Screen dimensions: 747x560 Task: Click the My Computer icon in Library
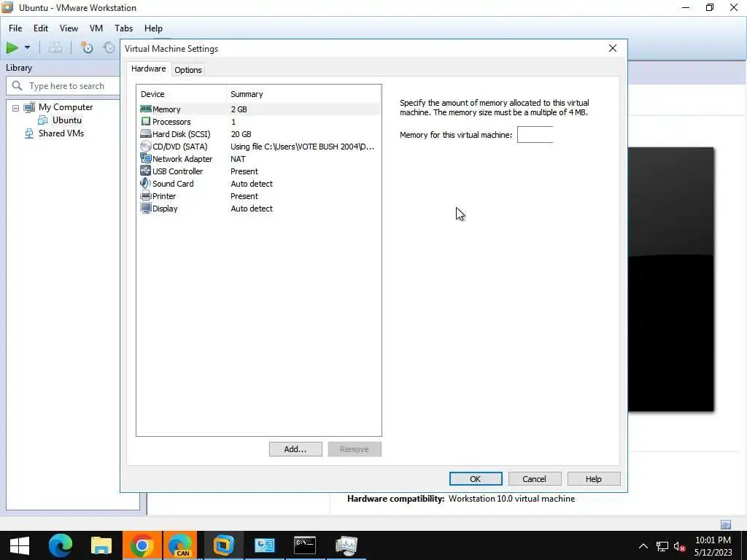pos(29,107)
